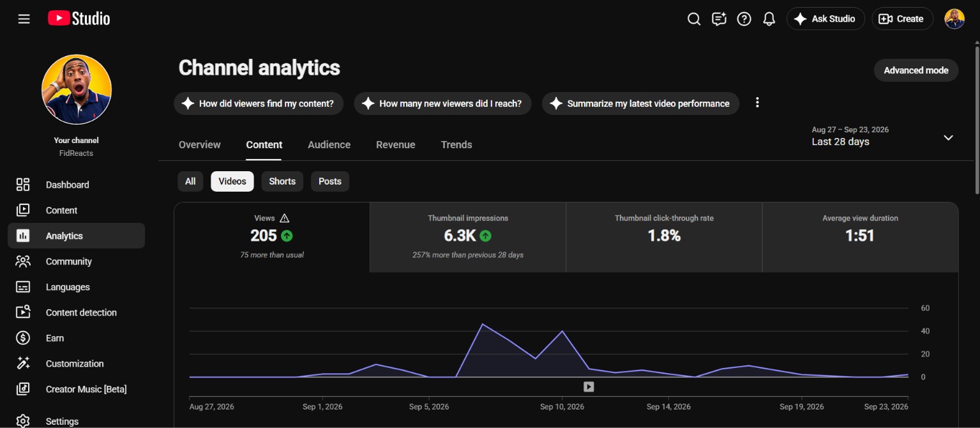Click the Ask Studio button
The width and height of the screenshot is (980, 428).
(825, 19)
